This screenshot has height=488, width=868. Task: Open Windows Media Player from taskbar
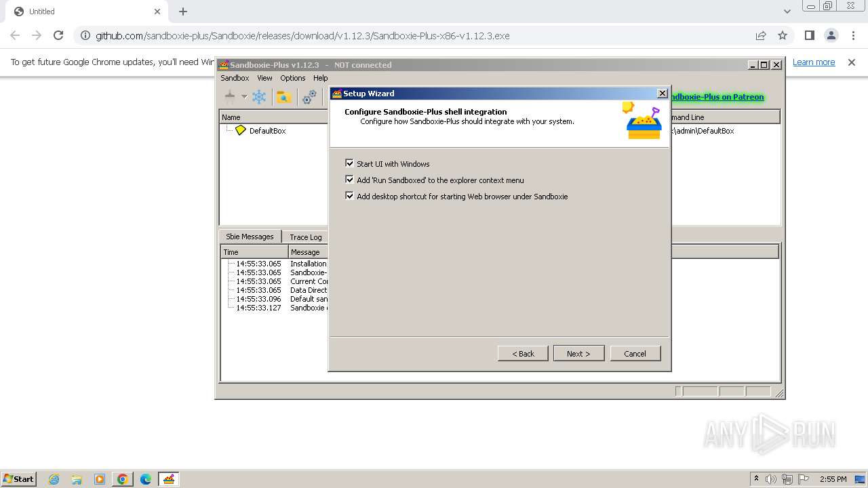(x=100, y=479)
